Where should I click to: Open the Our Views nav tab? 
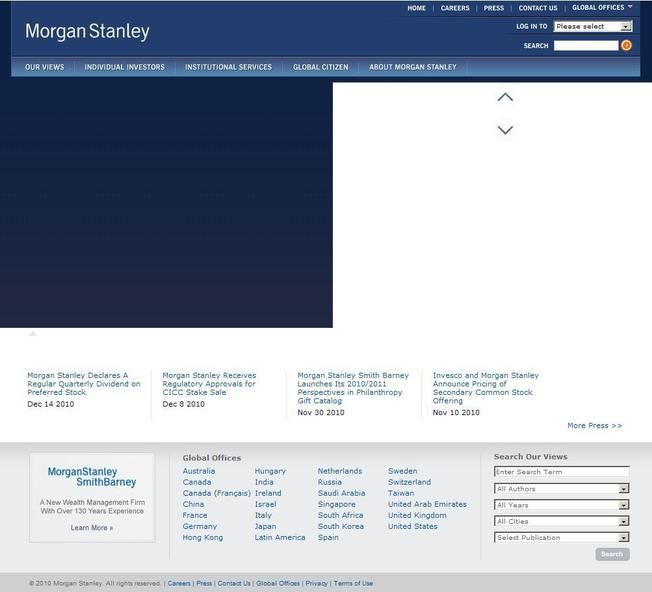pyautogui.click(x=44, y=67)
